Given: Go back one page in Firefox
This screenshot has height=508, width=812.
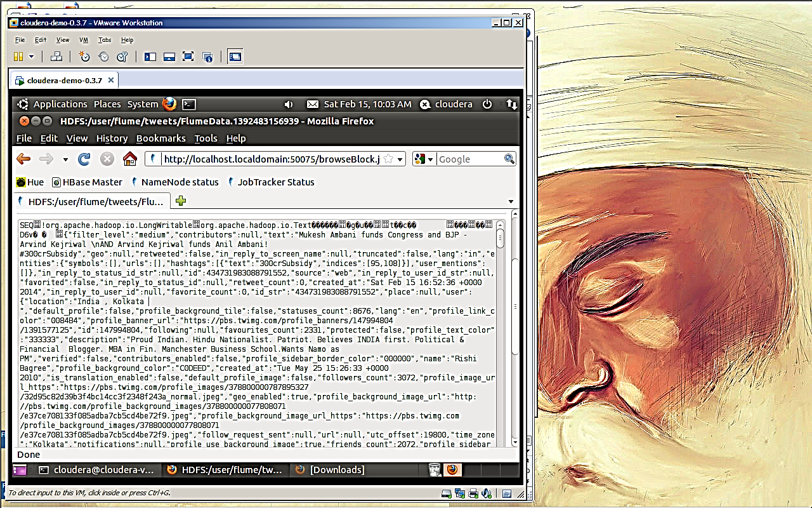Looking at the screenshot, I should click(23, 159).
